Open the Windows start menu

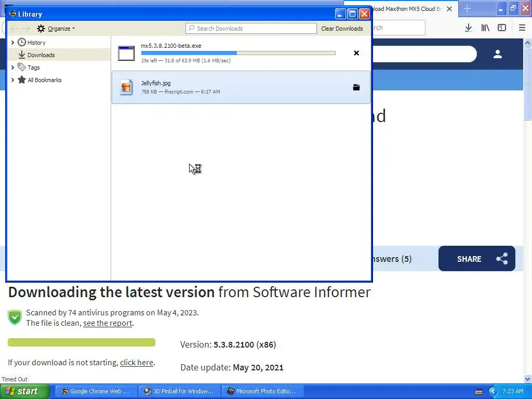click(x=25, y=391)
